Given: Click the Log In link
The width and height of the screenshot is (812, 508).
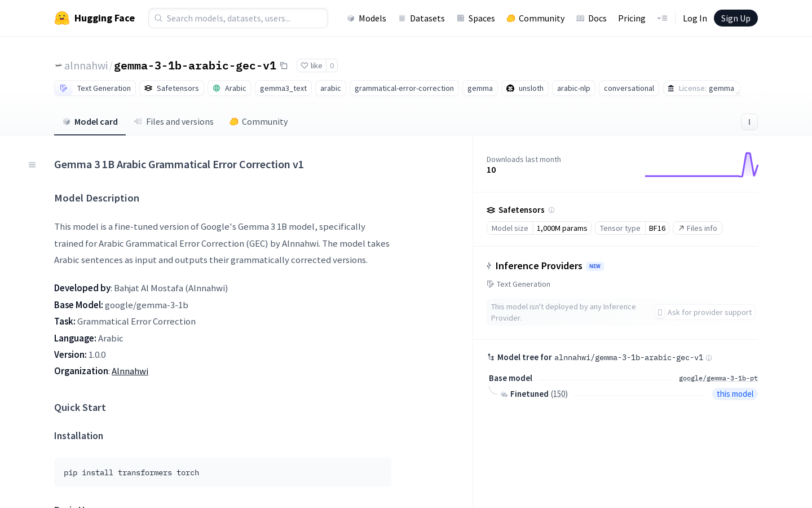Looking at the screenshot, I should point(695,18).
